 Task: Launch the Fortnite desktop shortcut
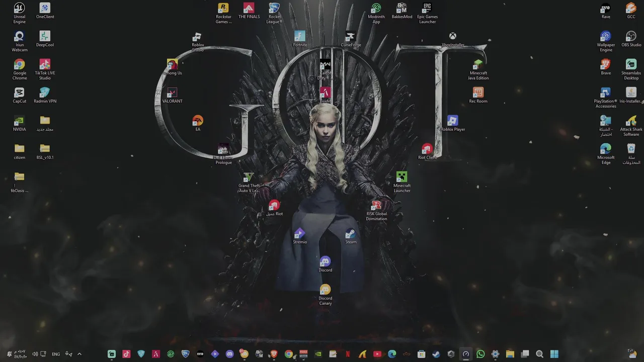[300, 39]
